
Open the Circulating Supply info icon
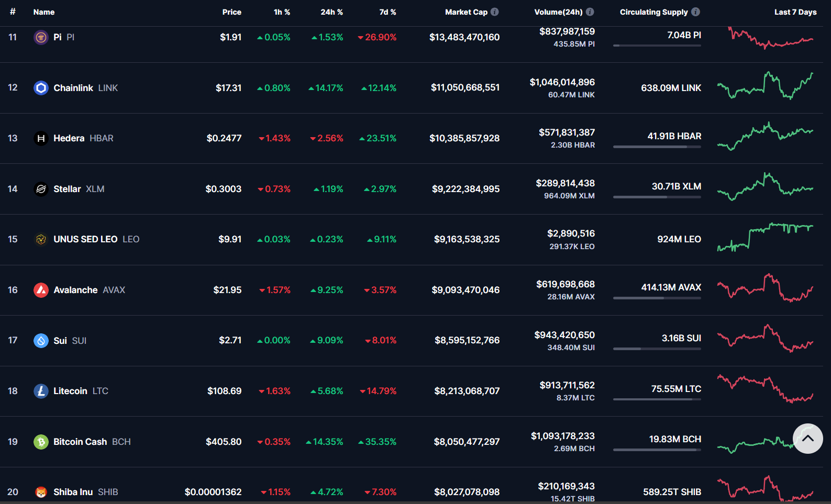click(695, 12)
